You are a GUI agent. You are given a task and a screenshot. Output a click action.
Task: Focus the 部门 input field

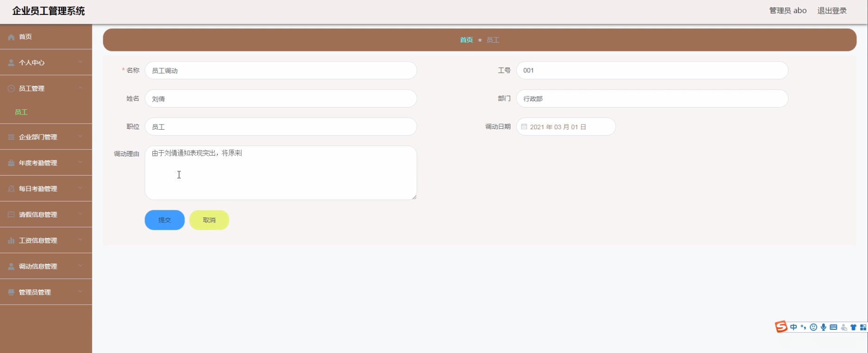(652, 99)
